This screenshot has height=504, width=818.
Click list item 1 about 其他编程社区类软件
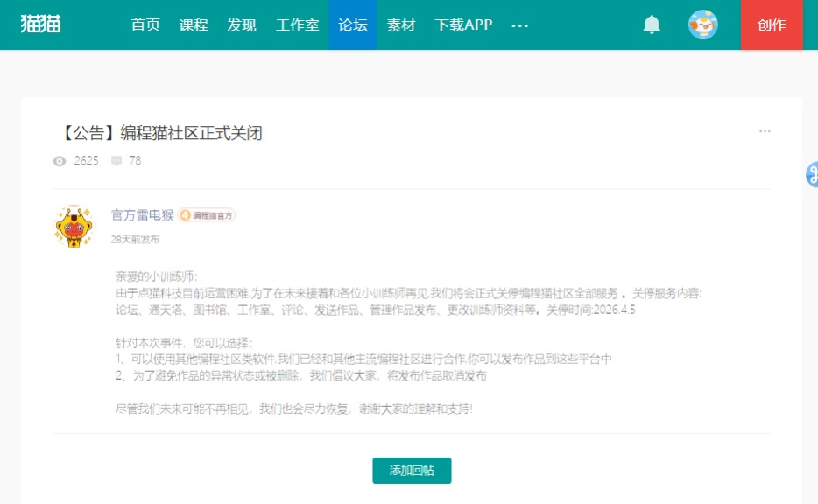(363, 359)
